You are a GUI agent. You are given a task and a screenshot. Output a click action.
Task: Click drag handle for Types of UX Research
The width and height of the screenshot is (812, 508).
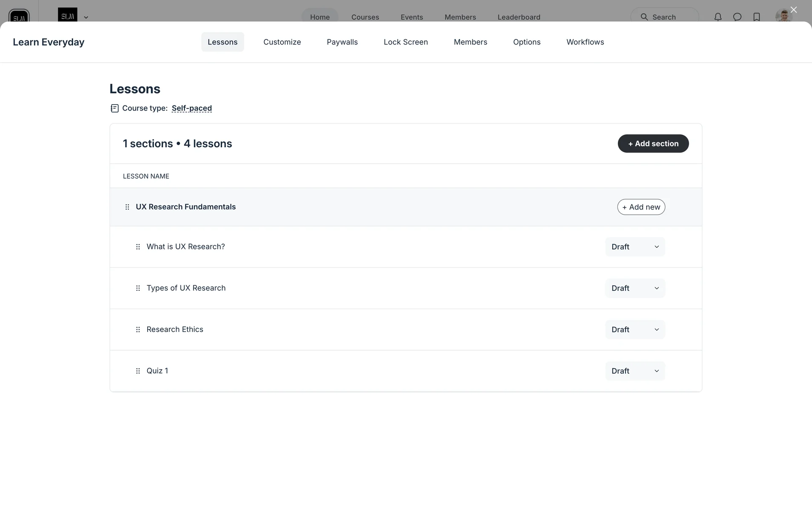tap(138, 288)
